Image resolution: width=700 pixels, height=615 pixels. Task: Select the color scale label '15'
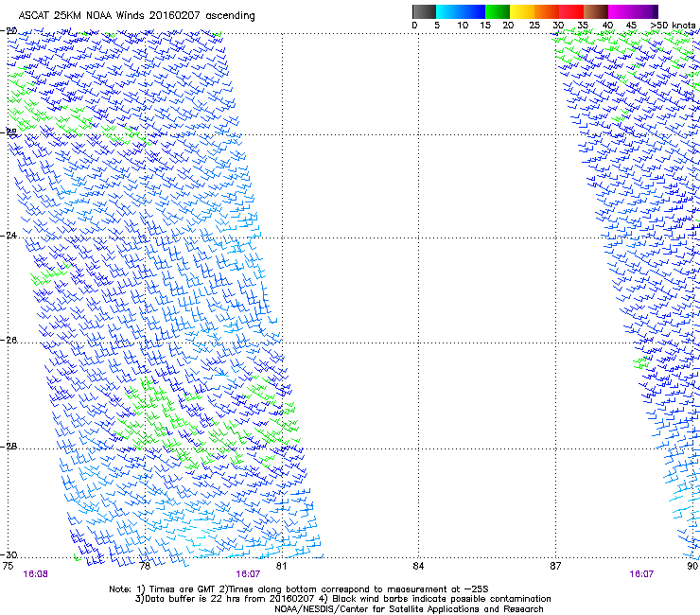click(x=485, y=25)
